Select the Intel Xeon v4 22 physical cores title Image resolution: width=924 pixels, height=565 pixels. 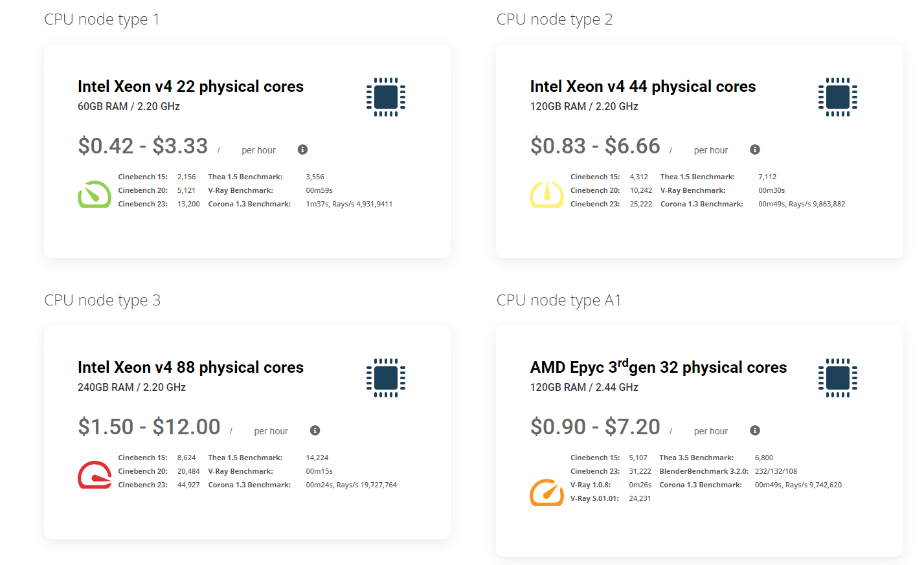(x=190, y=87)
